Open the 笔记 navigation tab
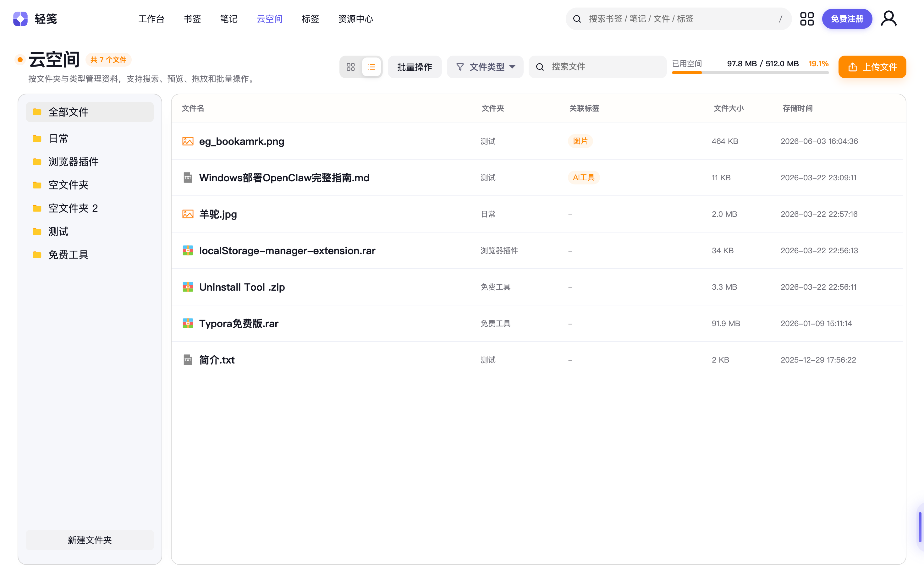 coord(229,19)
